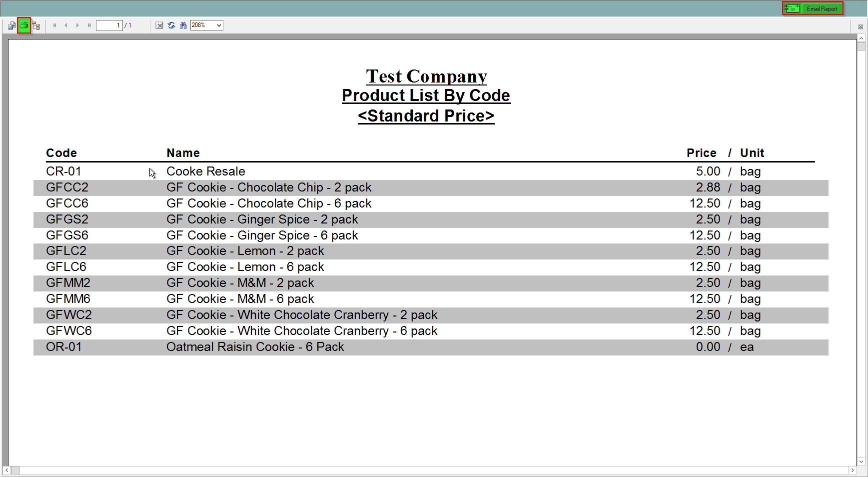Viewport: 868px width, 477px height.
Task: Click the horizontal scrollbar right arrow
Action: point(853,470)
